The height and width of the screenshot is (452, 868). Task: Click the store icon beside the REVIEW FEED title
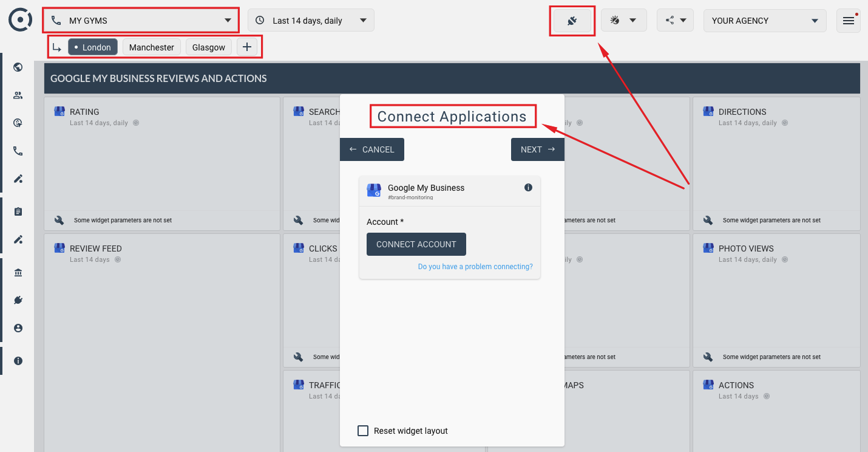point(59,248)
